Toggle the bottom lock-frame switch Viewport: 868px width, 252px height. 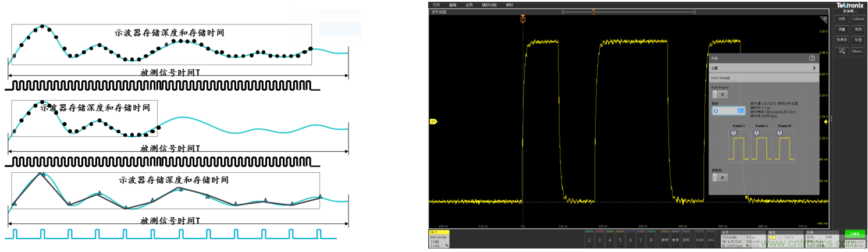(x=720, y=178)
